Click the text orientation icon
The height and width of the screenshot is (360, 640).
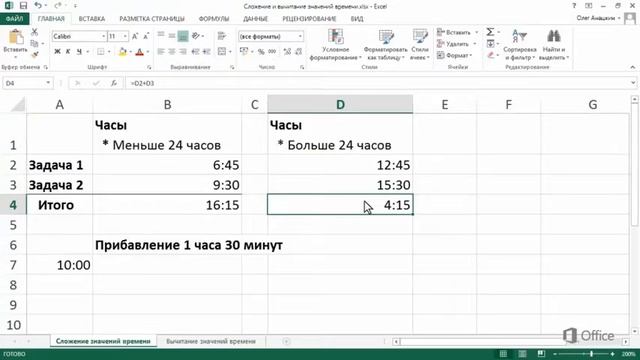[197, 36]
